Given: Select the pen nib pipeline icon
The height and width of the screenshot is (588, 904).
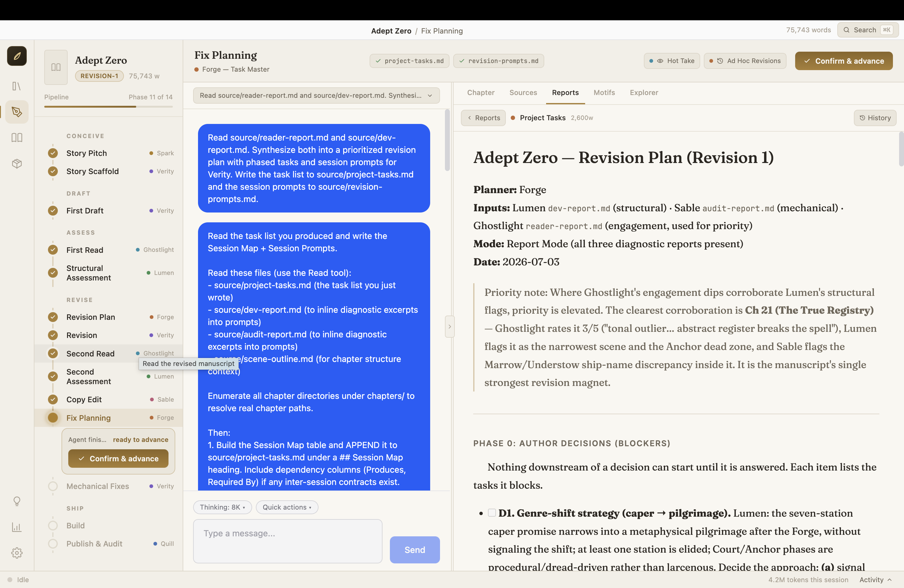Looking at the screenshot, I should click(17, 112).
